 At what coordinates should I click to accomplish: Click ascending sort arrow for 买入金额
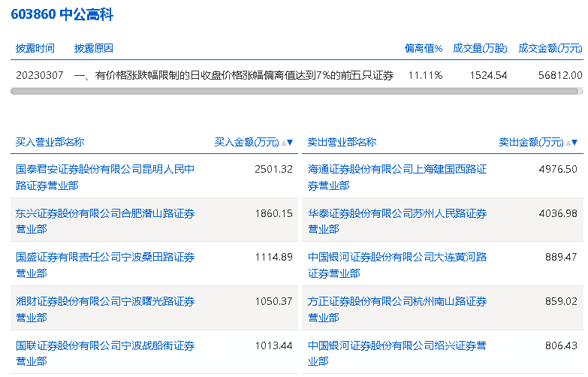click(282, 142)
